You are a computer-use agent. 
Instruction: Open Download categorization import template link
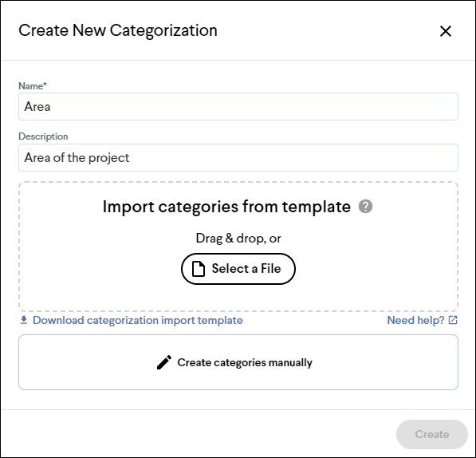point(137,320)
